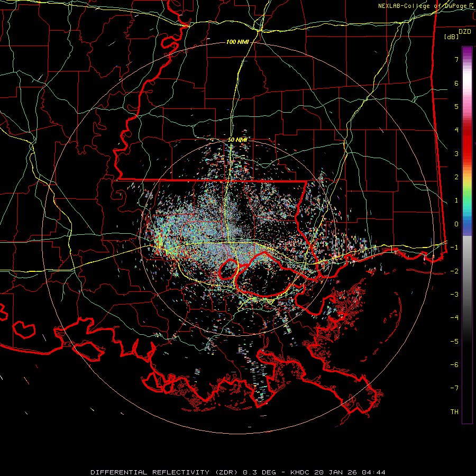Click the "KHDC" station identifier in caption
The height and width of the screenshot is (476, 476).
pyautogui.click(x=299, y=472)
